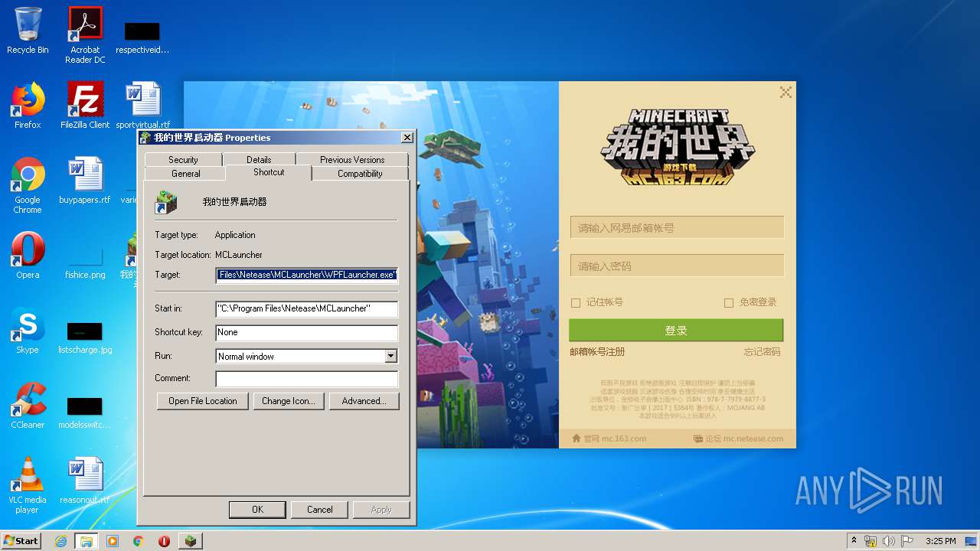This screenshot has height=551, width=980.
Task: Open the Recycle Bin desktop icon
Action: pos(28,31)
